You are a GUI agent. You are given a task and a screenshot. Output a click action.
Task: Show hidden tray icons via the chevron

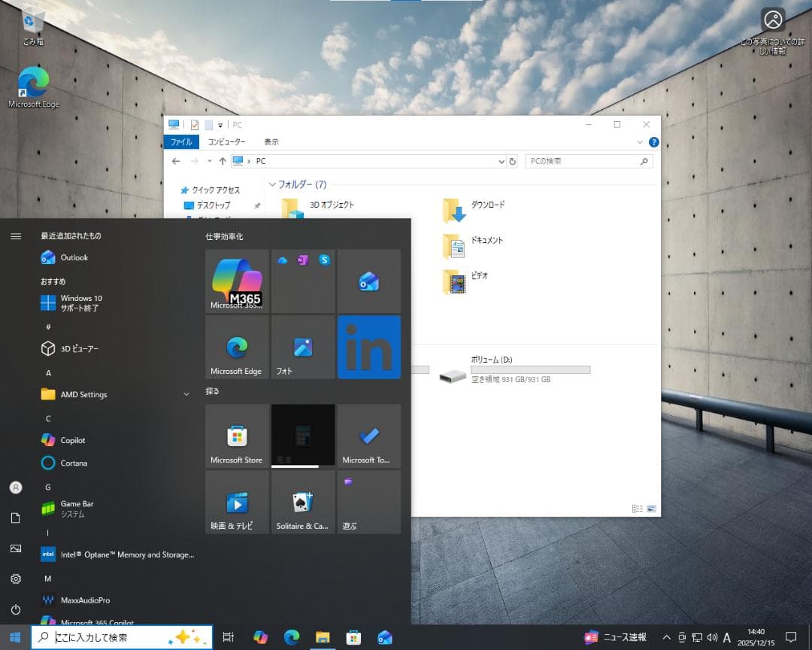click(666, 637)
